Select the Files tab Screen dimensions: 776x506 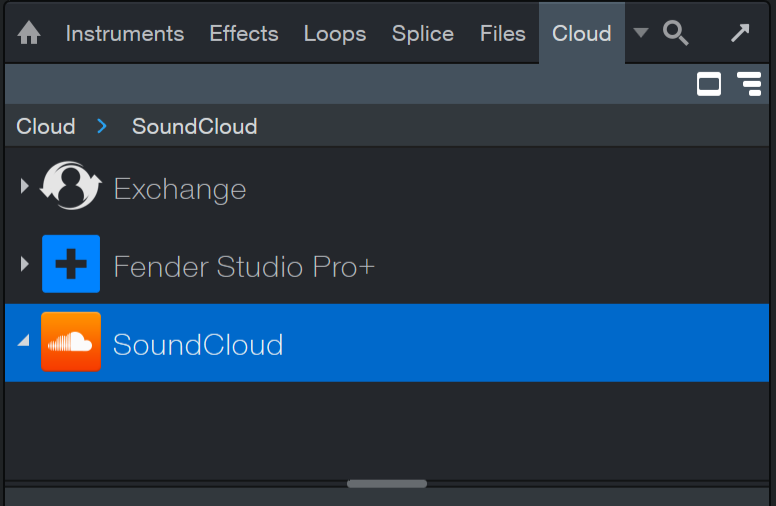click(503, 34)
